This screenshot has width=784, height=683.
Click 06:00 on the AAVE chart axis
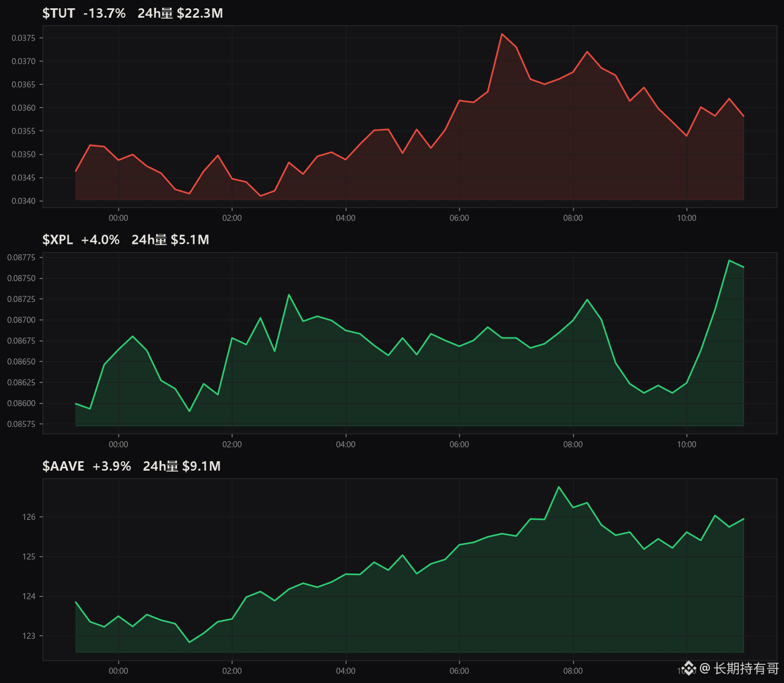(x=459, y=671)
